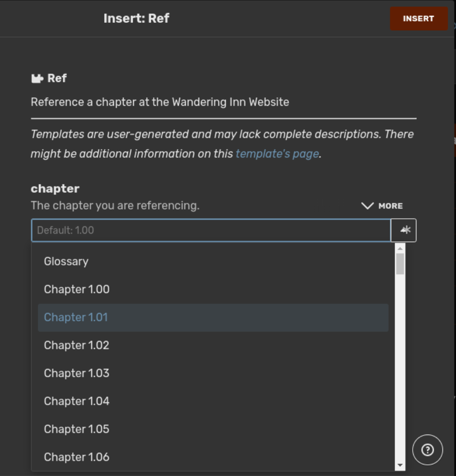Open the template's page link

(x=277, y=154)
